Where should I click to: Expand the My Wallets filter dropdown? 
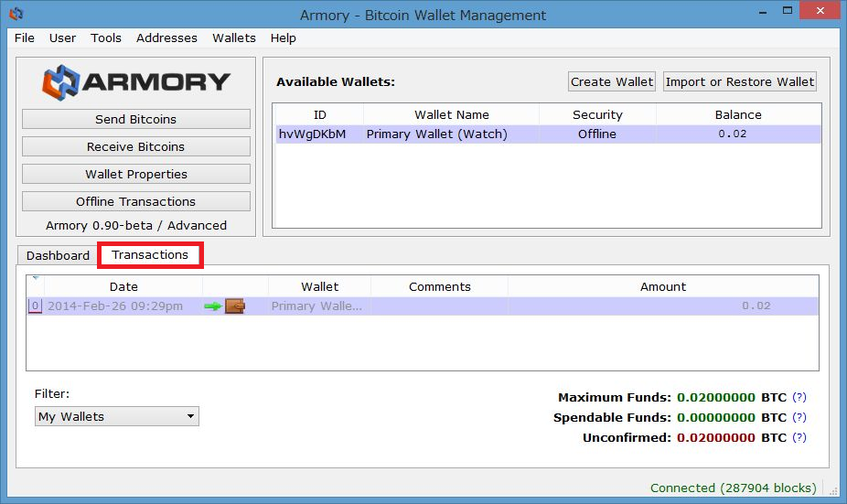pyautogui.click(x=117, y=416)
